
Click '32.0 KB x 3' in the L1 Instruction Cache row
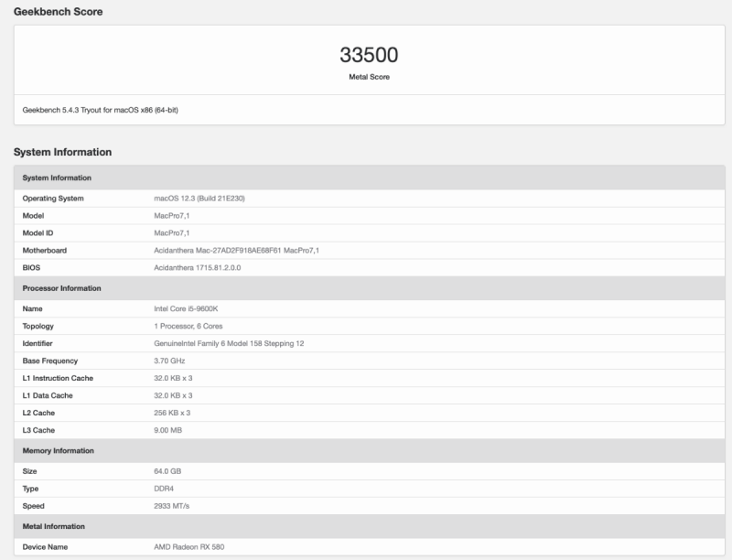tap(173, 378)
